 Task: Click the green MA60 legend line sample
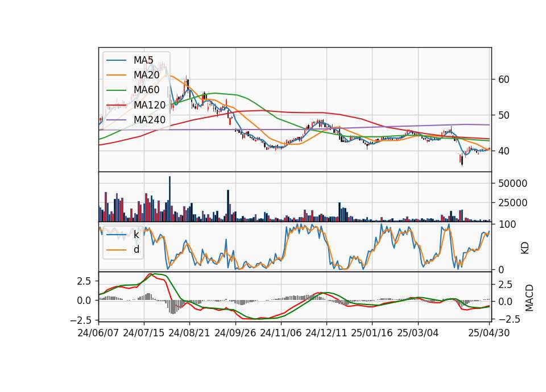116,90
